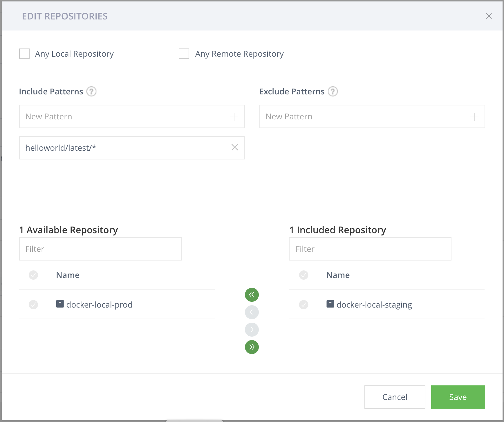The height and width of the screenshot is (422, 504).
Task: Remove the helloworld/latest/* include pattern
Action: pos(234,148)
